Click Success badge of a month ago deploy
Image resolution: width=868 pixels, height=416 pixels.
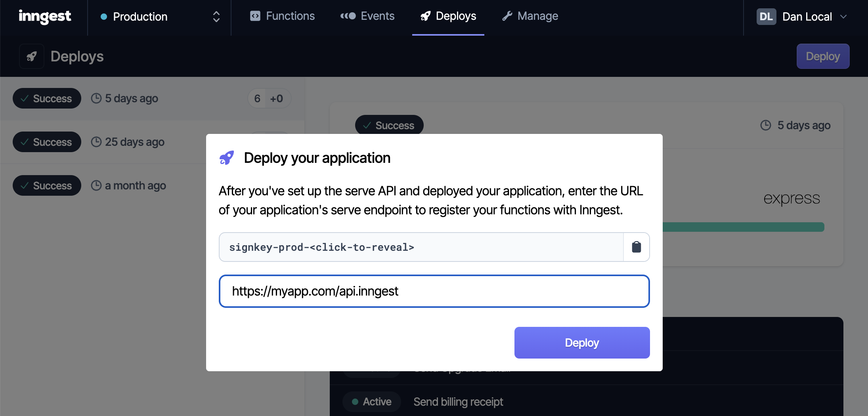pos(47,185)
